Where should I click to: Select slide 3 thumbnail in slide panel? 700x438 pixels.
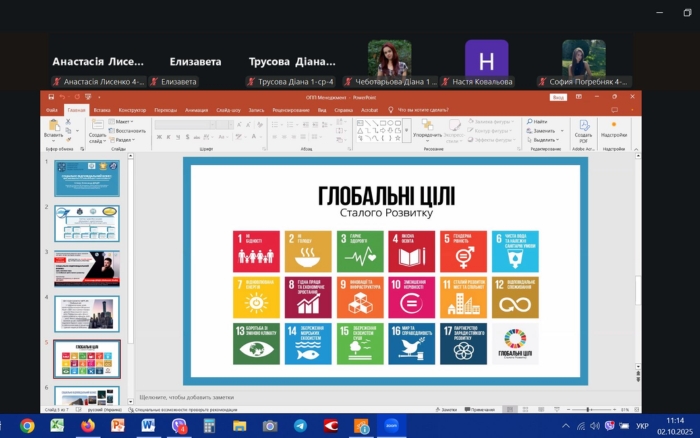coord(86,268)
